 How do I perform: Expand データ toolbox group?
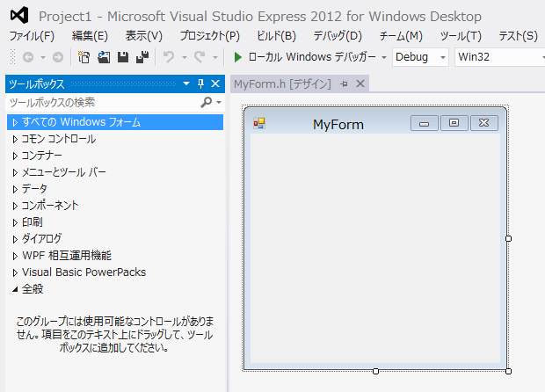pyautogui.click(x=15, y=189)
